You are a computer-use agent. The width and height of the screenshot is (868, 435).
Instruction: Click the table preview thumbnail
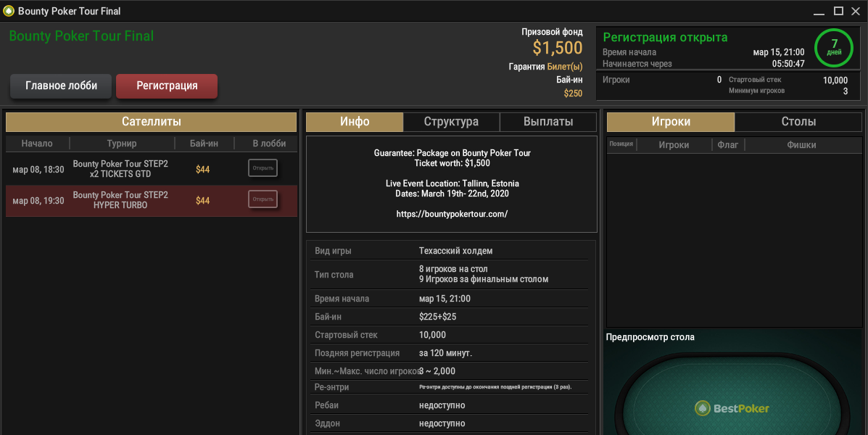tap(733, 391)
